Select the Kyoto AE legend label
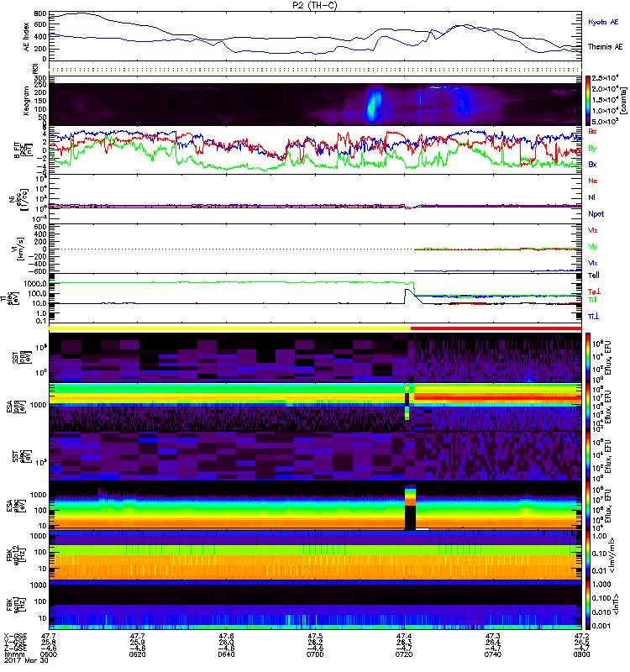The image size is (630, 672). 603,22
